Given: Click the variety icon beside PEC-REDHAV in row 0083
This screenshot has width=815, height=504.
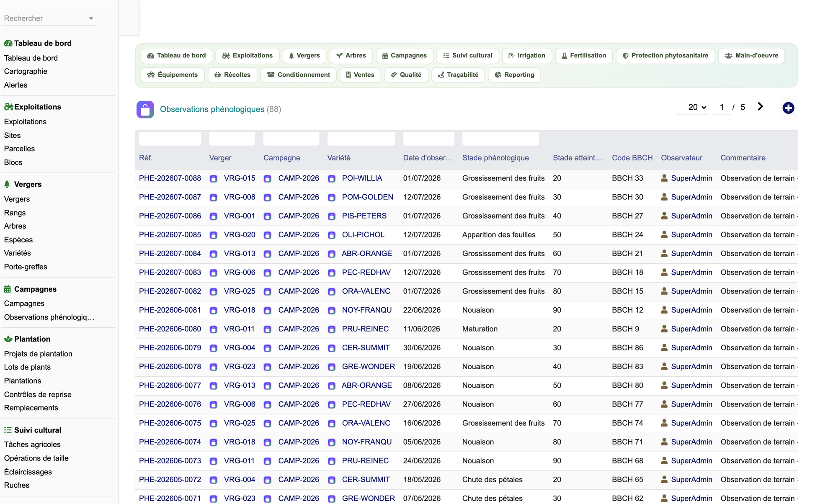Looking at the screenshot, I should 332,273.
